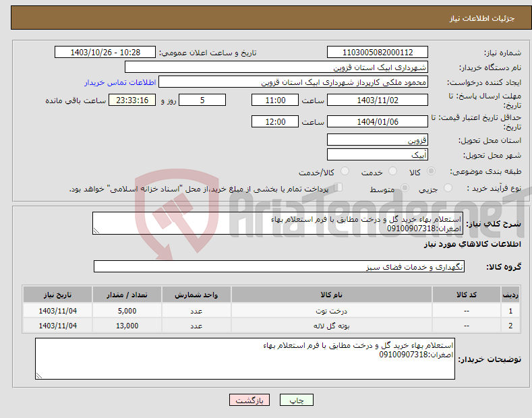Click the resize grip of توضیحات خریدار textarea
This screenshot has width=532, height=418.
click(39, 376)
